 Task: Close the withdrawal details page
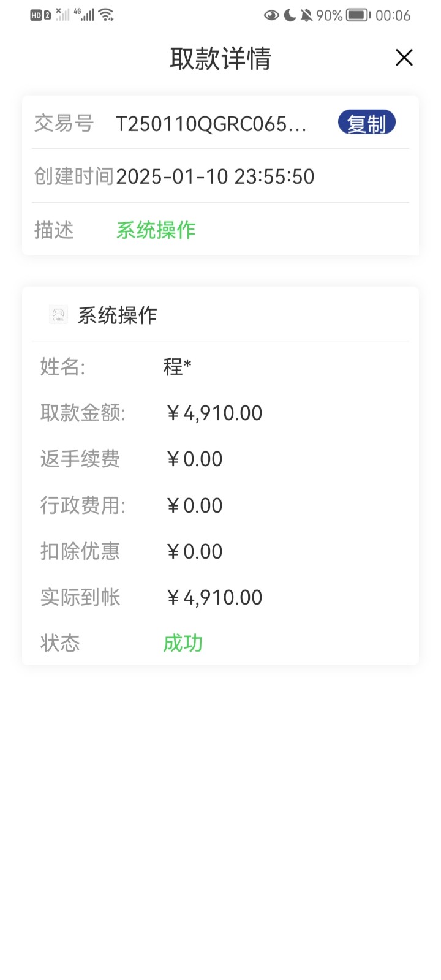404,58
